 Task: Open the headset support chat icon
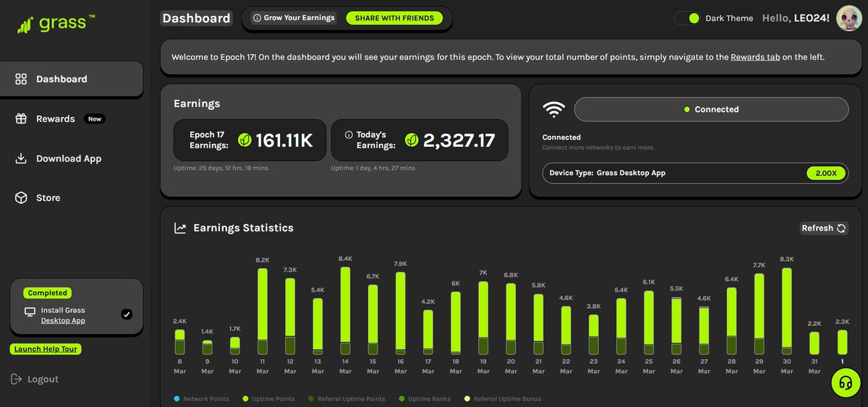(844, 383)
